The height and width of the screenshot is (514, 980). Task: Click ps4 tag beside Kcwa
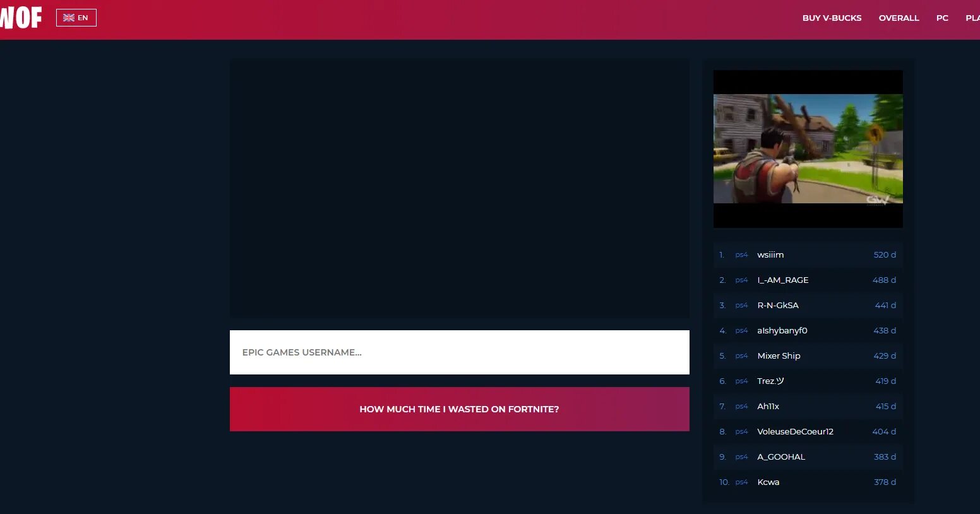pos(741,482)
